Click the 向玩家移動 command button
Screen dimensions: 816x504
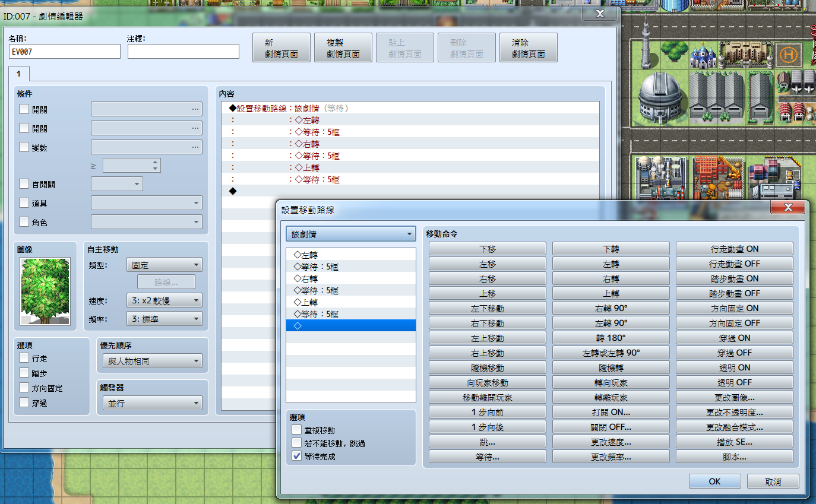point(488,382)
